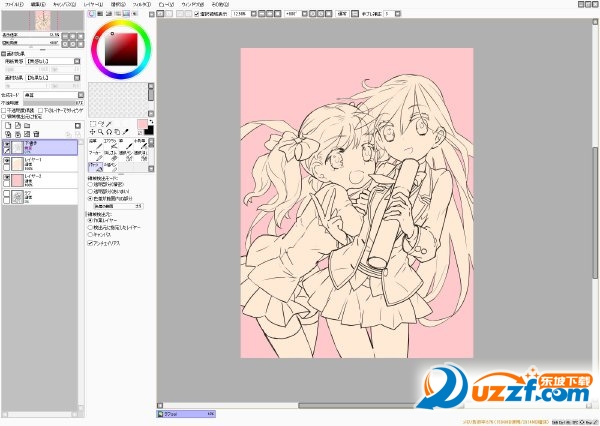Toggle 選択領域表示 checkbox in toolbar
This screenshot has width=600, height=426.
[x=196, y=14]
